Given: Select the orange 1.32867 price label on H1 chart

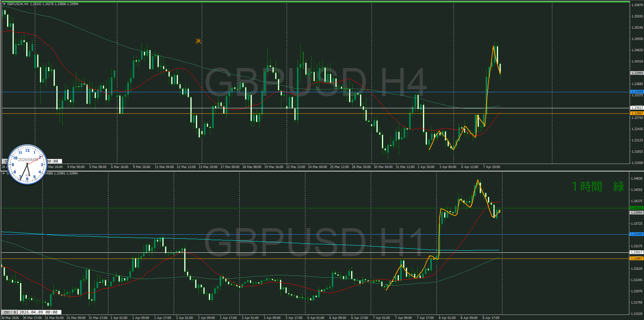Looking at the screenshot, I should (x=636, y=259).
